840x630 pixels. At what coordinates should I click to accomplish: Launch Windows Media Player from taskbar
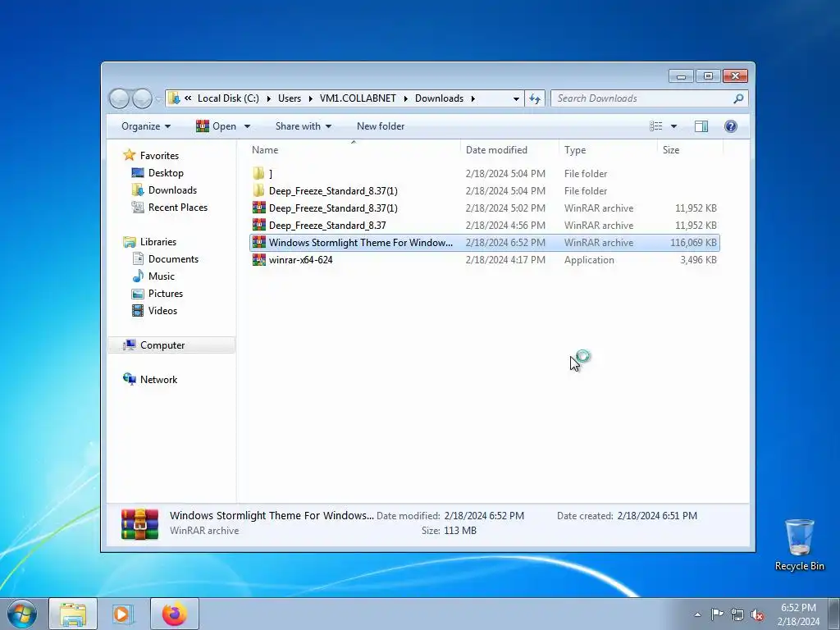123,614
